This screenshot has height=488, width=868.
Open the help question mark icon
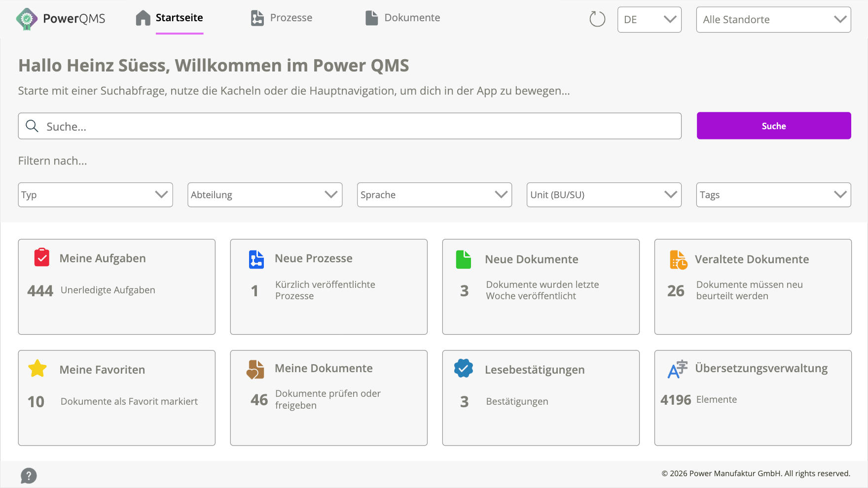pos(29,475)
